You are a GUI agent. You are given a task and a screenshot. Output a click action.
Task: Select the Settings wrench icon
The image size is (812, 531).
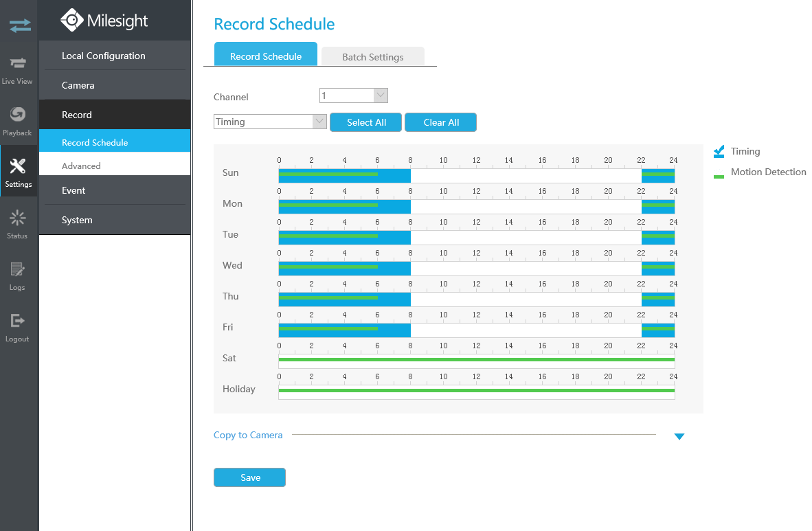point(19,166)
